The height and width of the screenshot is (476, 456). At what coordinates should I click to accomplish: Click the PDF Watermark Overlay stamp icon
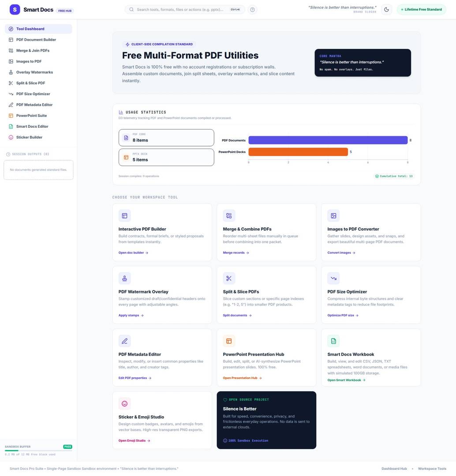pos(124,279)
